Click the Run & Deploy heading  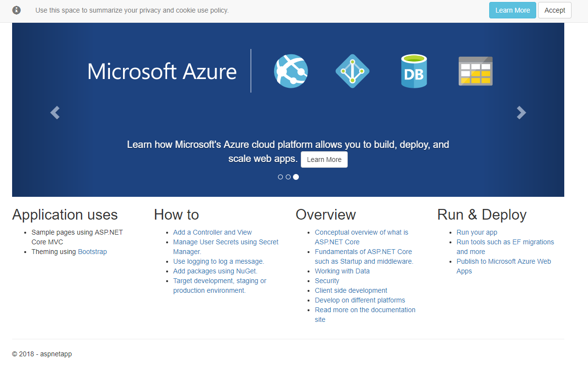pos(482,215)
